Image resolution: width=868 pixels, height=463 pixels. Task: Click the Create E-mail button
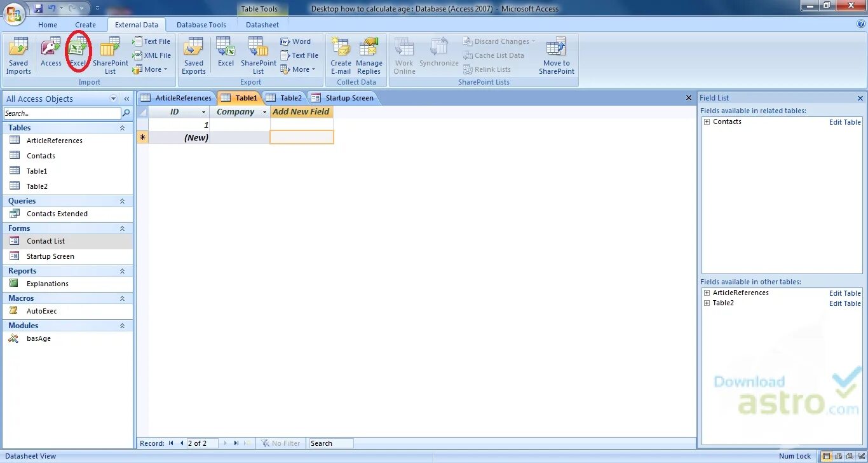point(341,55)
